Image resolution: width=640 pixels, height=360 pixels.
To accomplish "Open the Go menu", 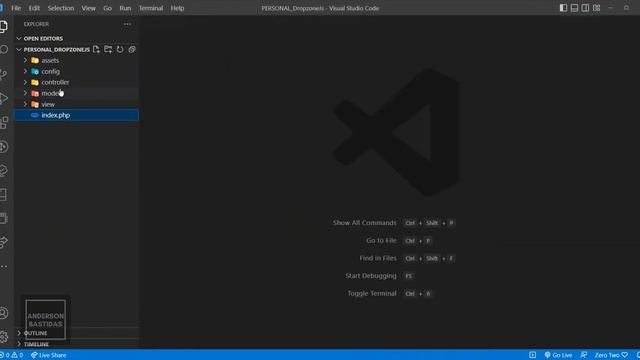I will [107, 8].
